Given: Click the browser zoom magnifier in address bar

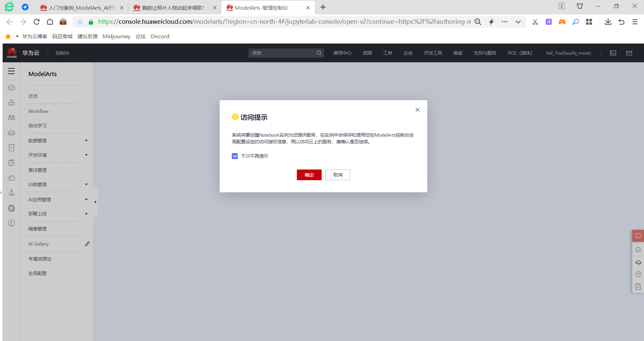Looking at the screenshot, I should coord(478,22).
